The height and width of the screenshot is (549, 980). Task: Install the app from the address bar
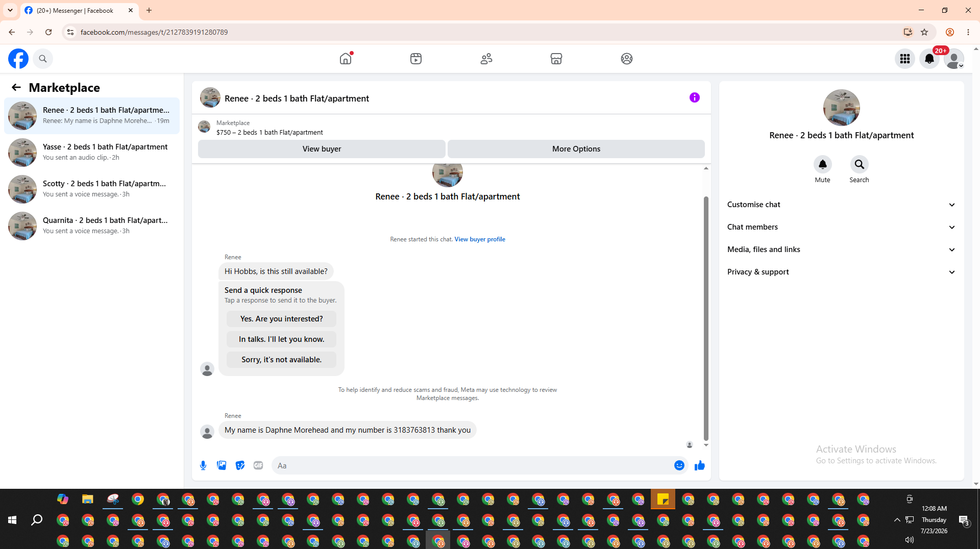coord(908,32)
